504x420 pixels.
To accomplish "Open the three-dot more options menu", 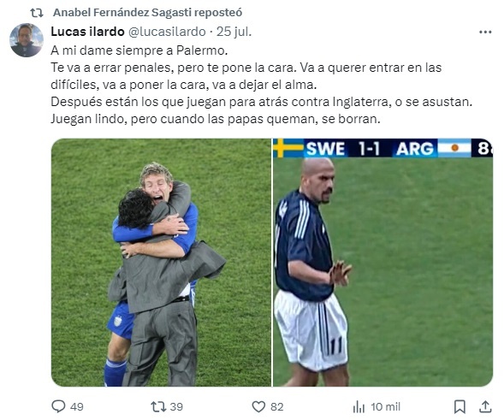I will [485, 32].
